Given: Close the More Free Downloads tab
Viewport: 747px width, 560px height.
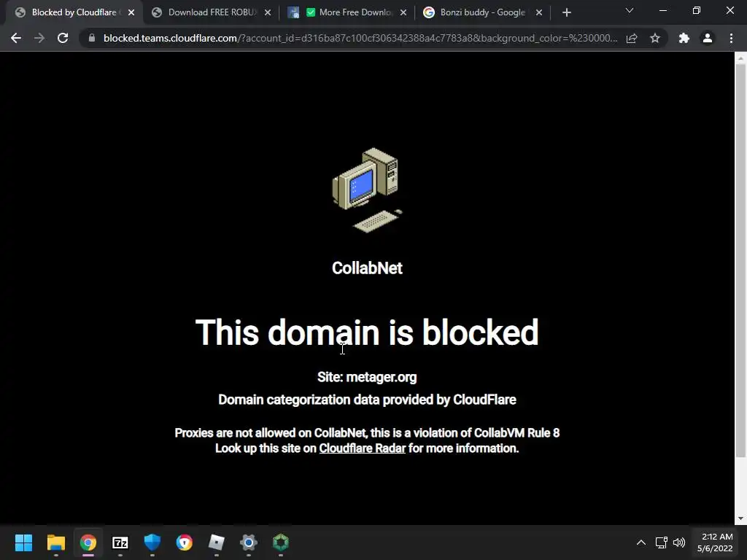Looking at the screenshot, I should click(x=403, y=13).
